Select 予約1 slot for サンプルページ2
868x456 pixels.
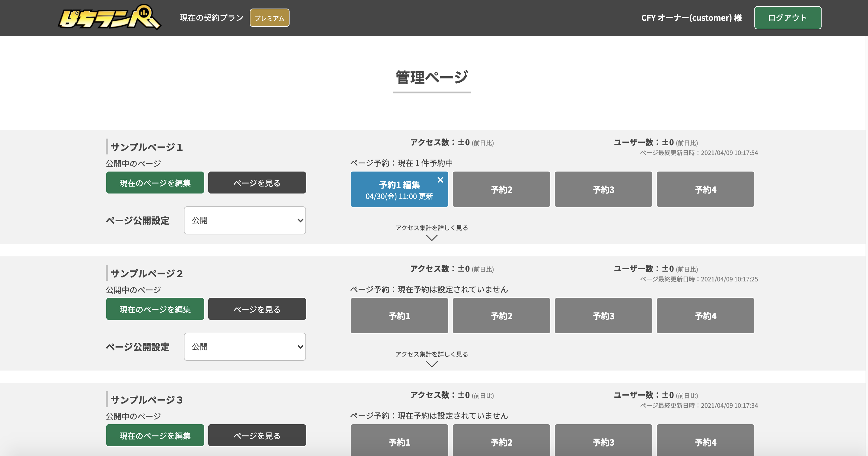[x=399, y=315]
